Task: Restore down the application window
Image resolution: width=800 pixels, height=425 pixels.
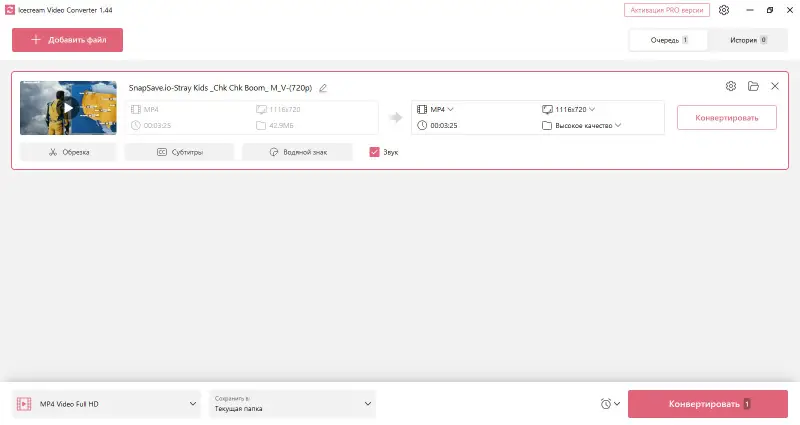Action: point(770,10)
